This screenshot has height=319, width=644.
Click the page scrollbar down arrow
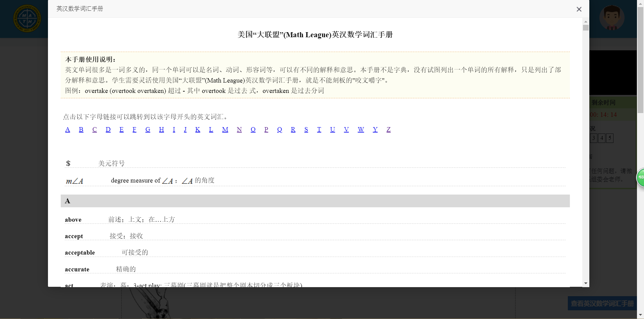click(641, 315)
